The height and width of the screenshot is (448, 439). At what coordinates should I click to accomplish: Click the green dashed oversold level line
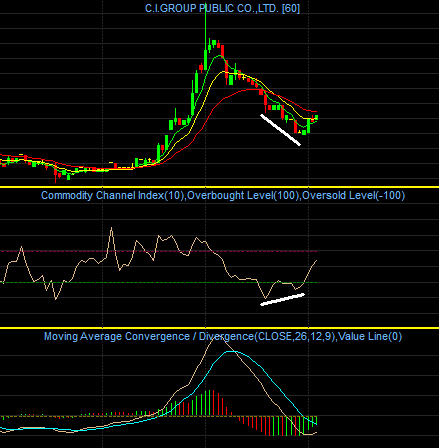(158, 282)
